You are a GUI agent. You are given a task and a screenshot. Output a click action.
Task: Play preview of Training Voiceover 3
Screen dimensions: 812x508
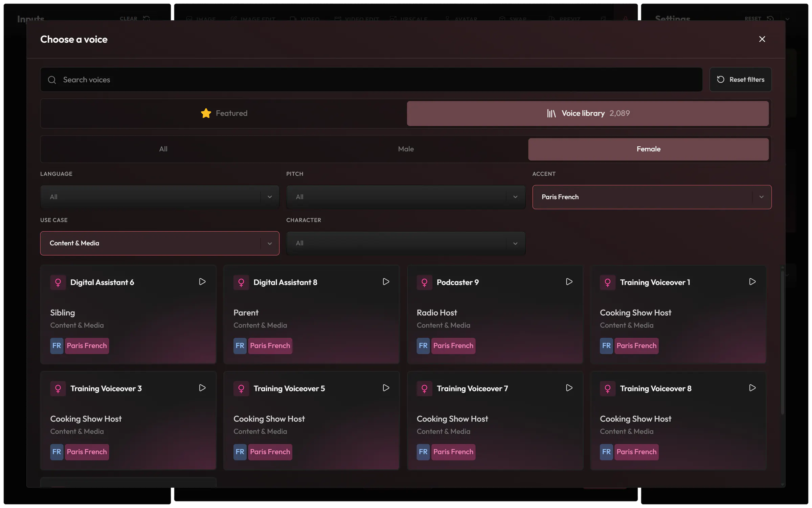point(202,388)
